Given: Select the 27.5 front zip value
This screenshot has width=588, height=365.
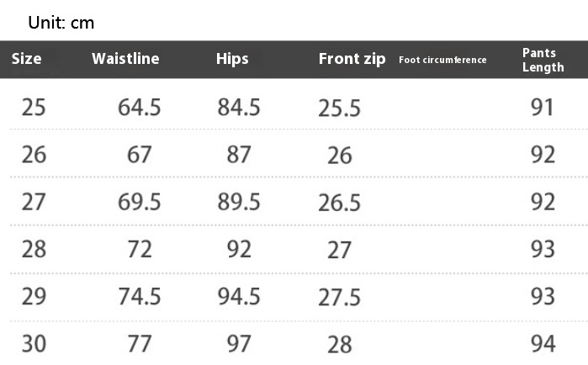Looking at the screenshot, I should [x=339, y=298].
